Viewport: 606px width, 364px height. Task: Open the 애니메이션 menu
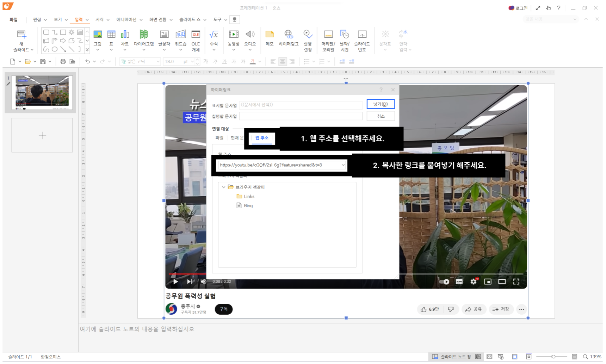[127, 19]
